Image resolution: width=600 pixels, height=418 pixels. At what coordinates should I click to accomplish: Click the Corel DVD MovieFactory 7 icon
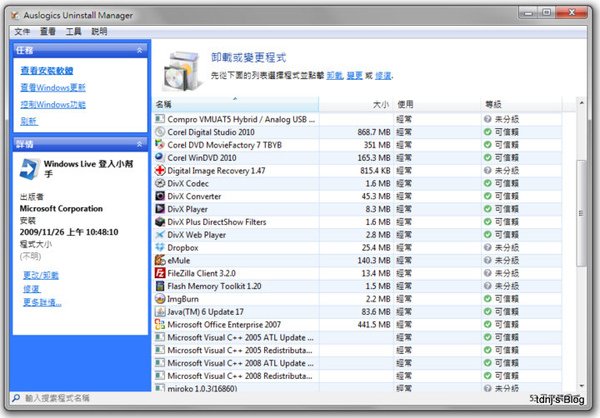click(160, 145)
